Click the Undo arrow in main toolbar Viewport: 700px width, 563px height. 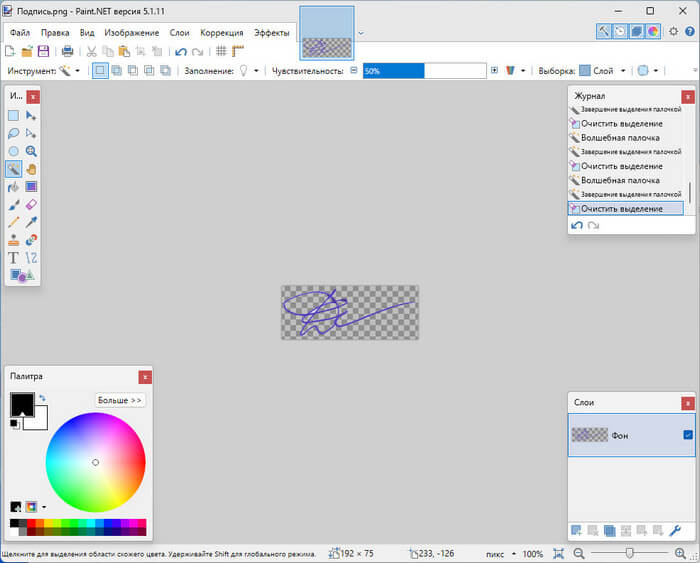[x=181, y=51]
